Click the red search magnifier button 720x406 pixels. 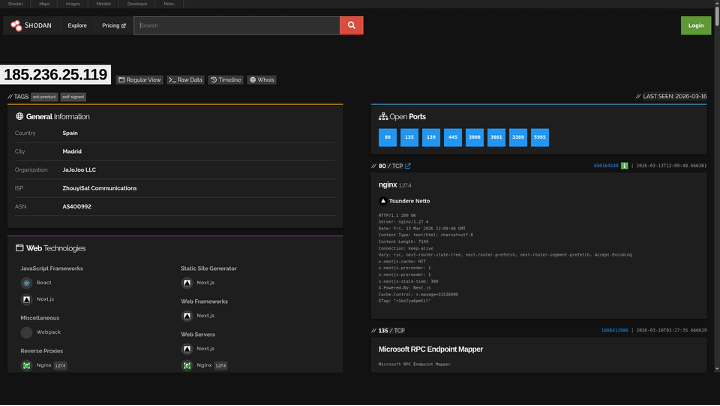click(x=351, y=26)
